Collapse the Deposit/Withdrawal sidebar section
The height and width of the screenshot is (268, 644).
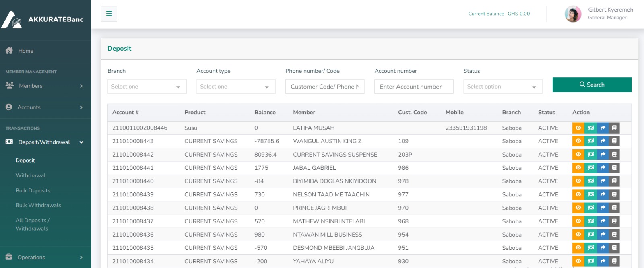pos(45,142)
